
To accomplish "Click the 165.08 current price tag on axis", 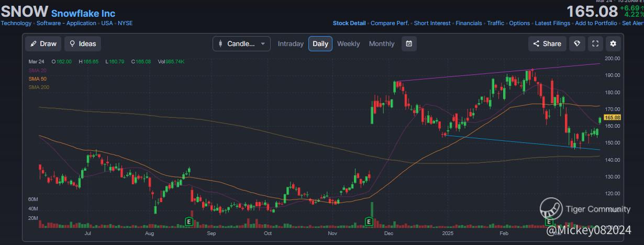I will [612, 118].
